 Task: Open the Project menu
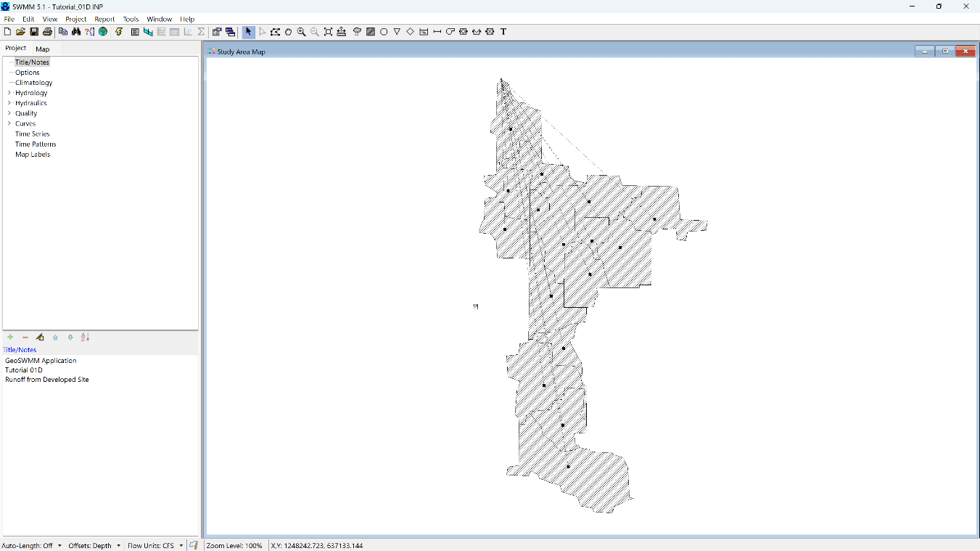coord(75,19)
